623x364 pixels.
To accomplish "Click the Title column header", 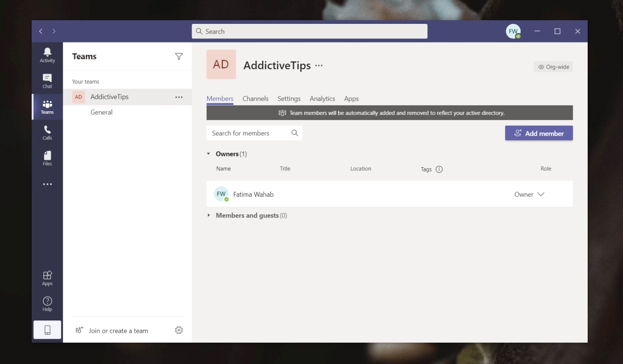I will point(285,169).
